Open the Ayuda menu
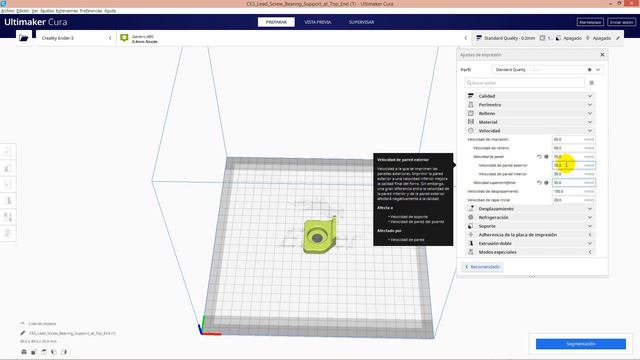 pos(110,11)
